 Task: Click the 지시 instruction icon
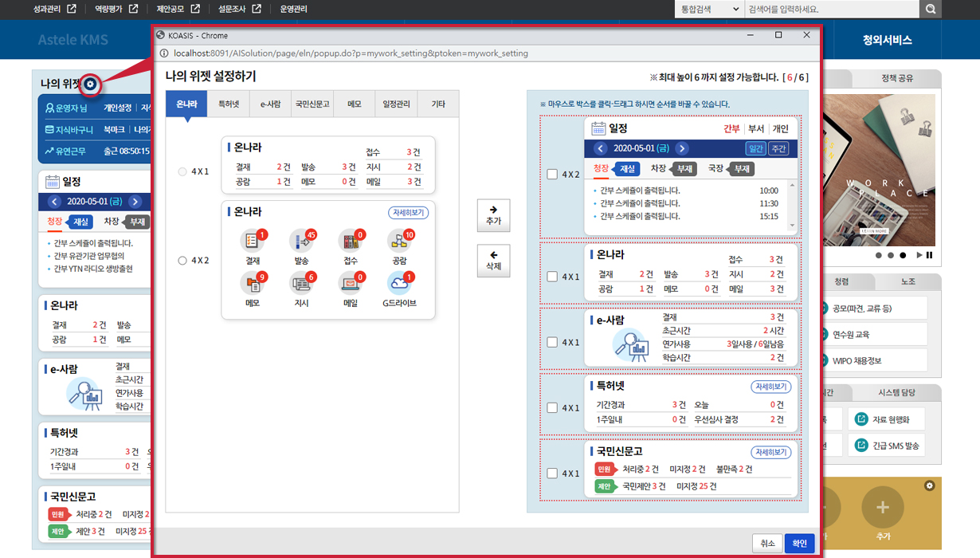point(301,283)
